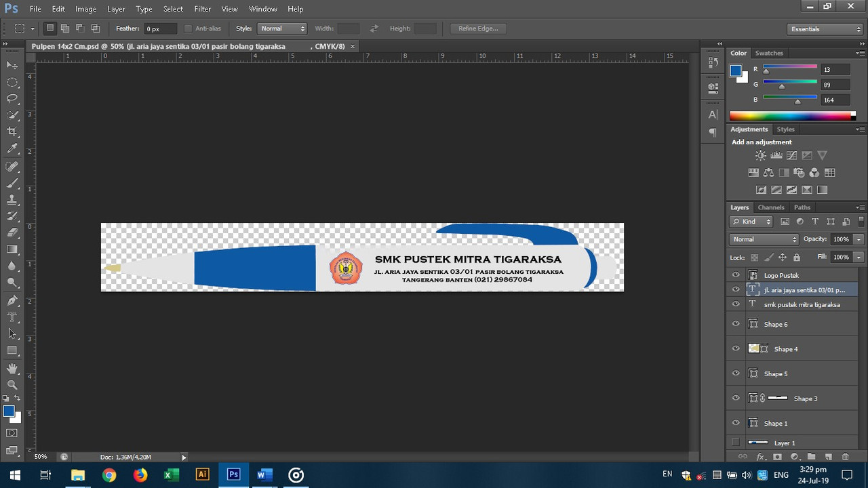Open the Color panel options menu
This screenshot has width=868, height=488.
pos(860,53)
